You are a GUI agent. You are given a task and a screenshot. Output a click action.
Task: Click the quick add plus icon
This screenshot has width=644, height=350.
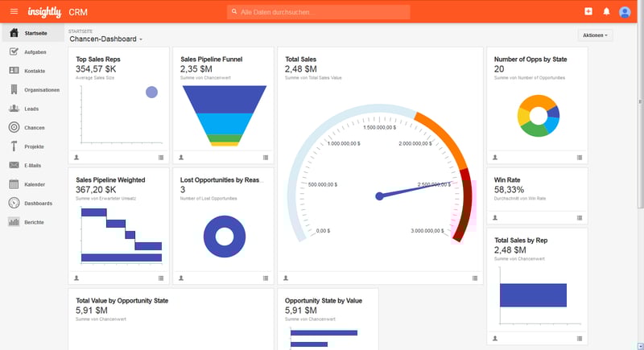588,12
